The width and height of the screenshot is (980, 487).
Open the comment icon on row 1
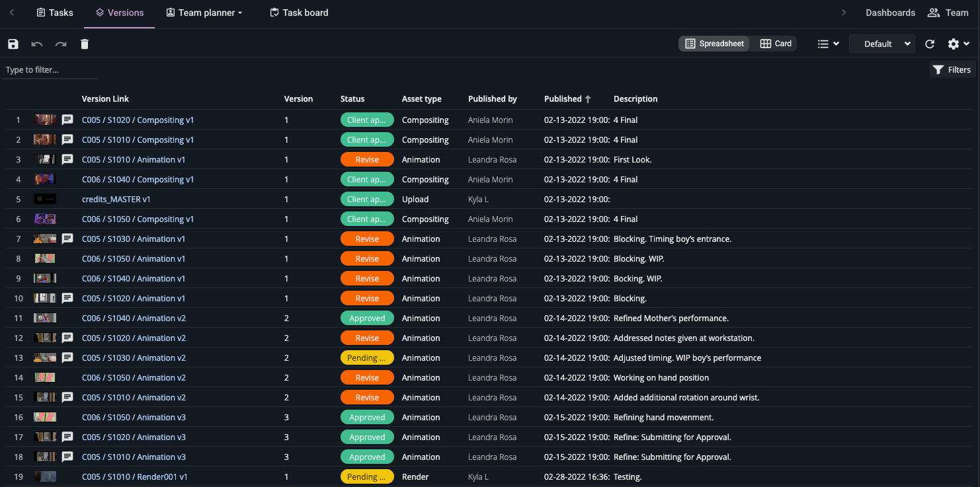pos(67,120)
